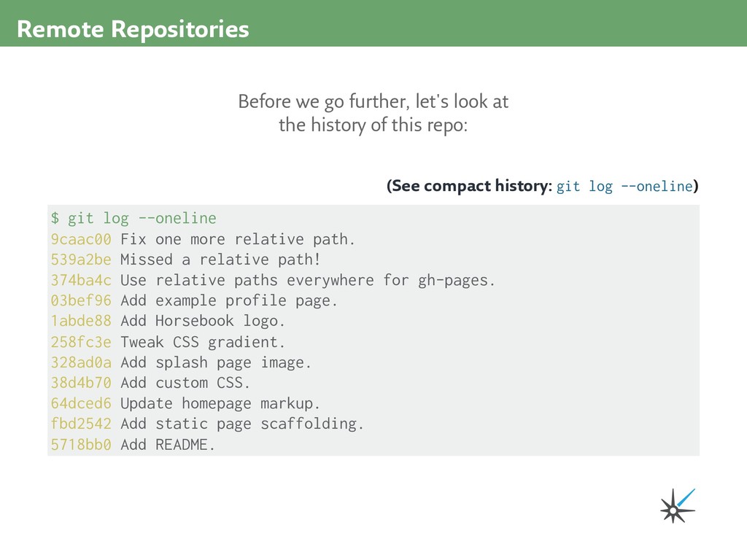Click the '$ git log --oneline' command line
The height and width of the screenshot is (560, 747).
pyautogui.click(x=133, y=218)
